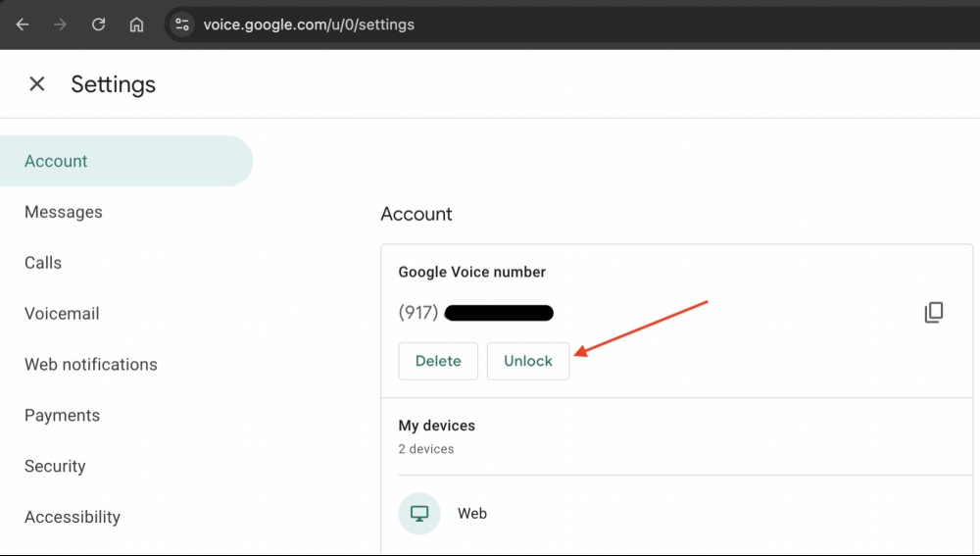Open the Accessibility settings section
This screenshot has height=556, width=980.
tap(73, 517)
